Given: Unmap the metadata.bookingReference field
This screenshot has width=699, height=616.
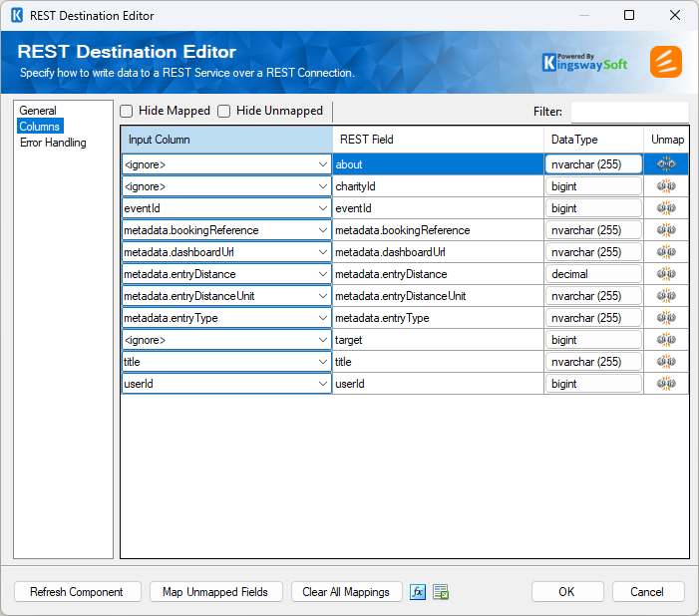Looking at the screenshot, I should pyautogui.click(x=666, y=229).
